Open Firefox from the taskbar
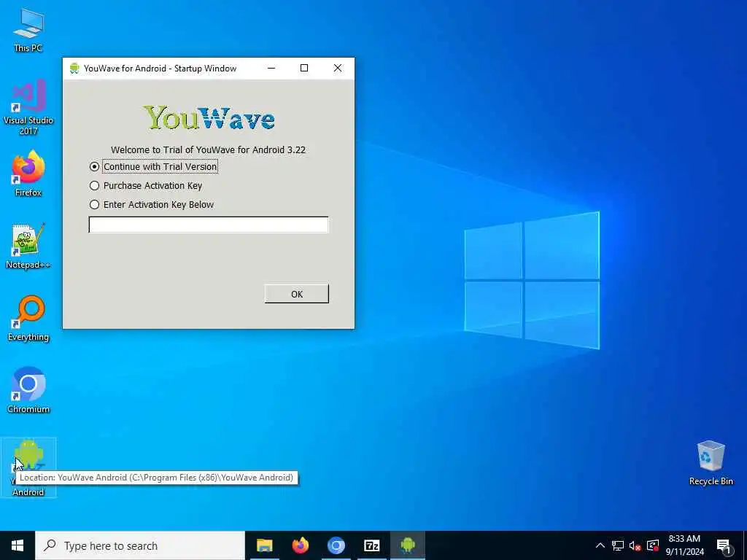Screen dimensions: 747x560 pos(300,545)
